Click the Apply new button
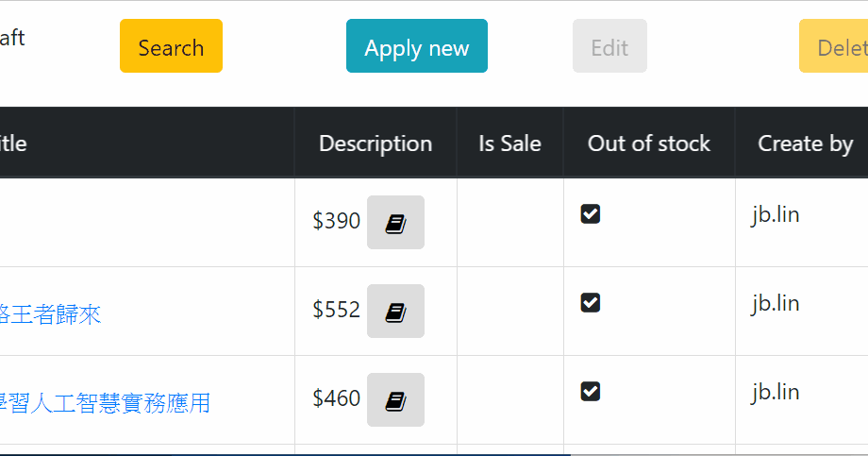 (417, 46)
